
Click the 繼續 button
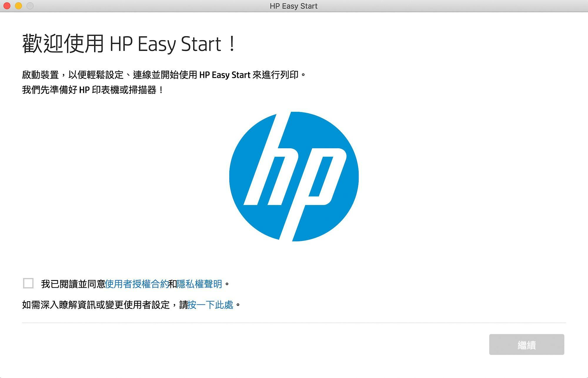point(527,344)
